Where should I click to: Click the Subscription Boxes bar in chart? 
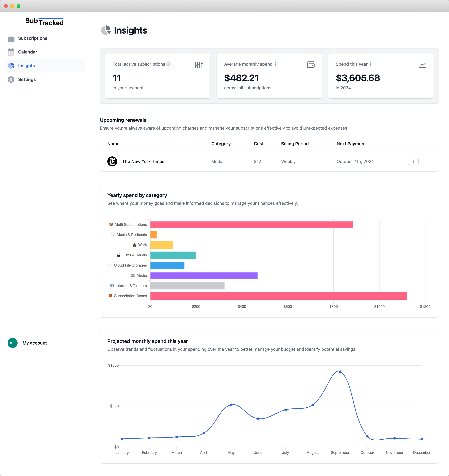pos(278,296)
